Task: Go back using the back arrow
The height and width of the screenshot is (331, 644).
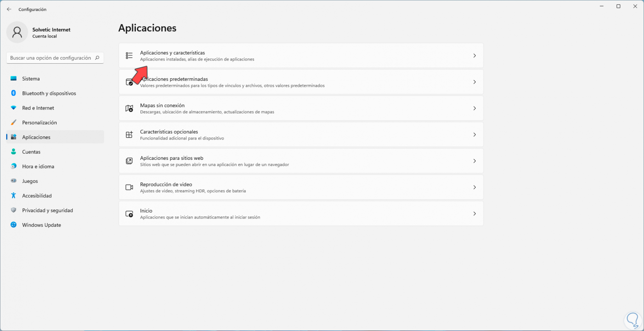Action: click(9, 9)
